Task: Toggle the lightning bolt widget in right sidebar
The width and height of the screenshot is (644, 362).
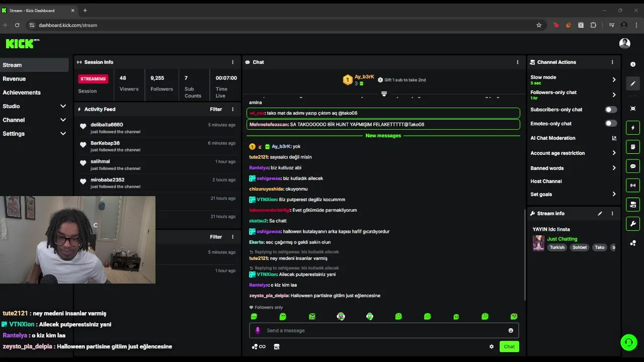Action: [633, 128]
